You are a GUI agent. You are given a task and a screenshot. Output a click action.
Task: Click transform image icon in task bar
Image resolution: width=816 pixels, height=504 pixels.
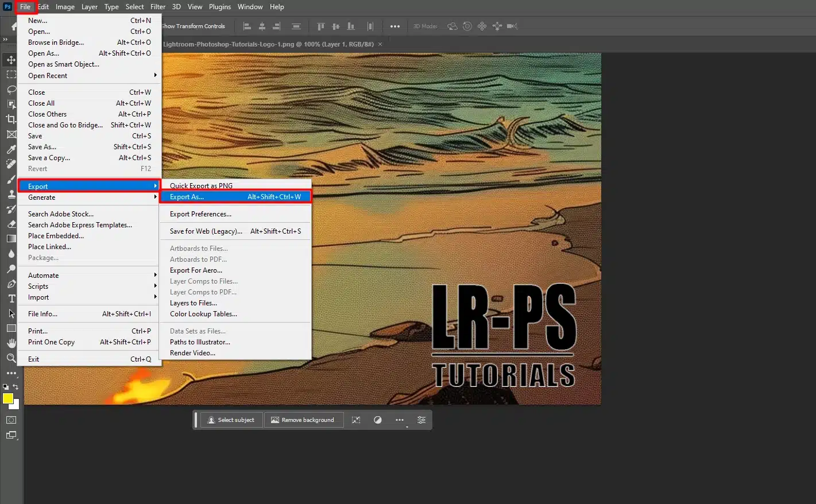point(356,420)
